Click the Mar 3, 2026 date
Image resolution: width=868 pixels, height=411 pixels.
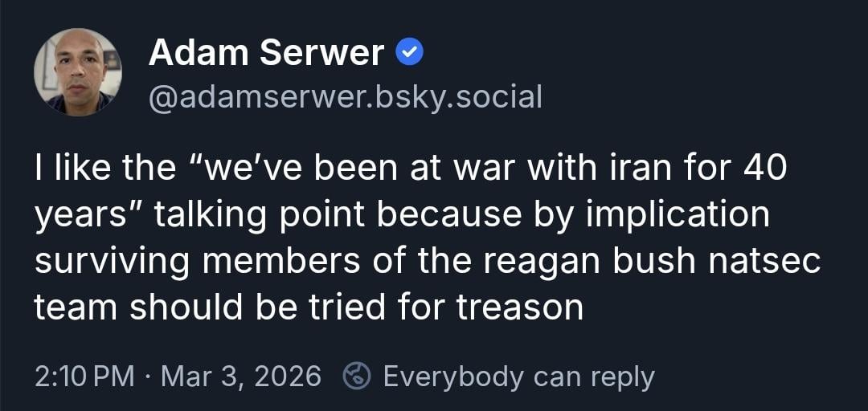click(x=241, y=376)
